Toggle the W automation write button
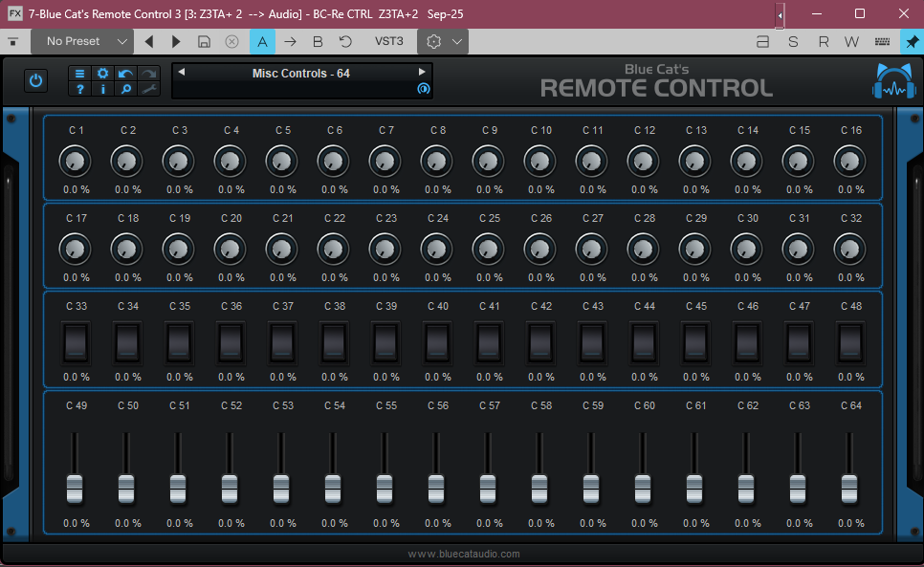 (851, 42)
